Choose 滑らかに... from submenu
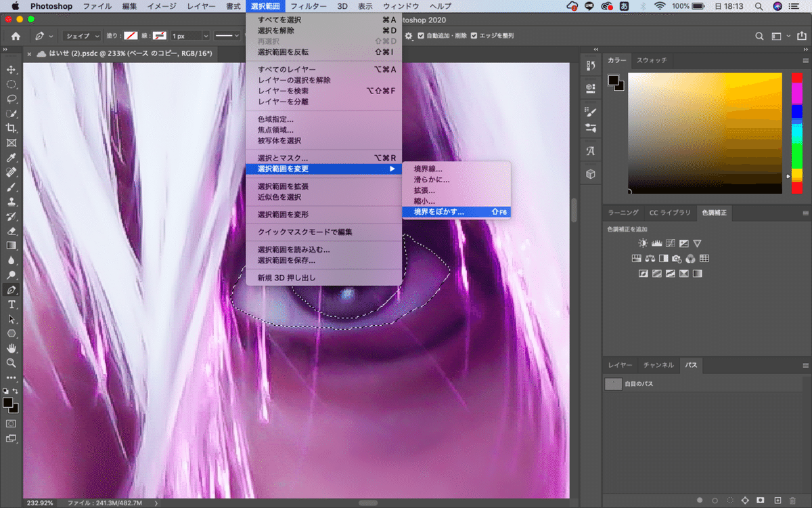 click(x=456, y=179)
